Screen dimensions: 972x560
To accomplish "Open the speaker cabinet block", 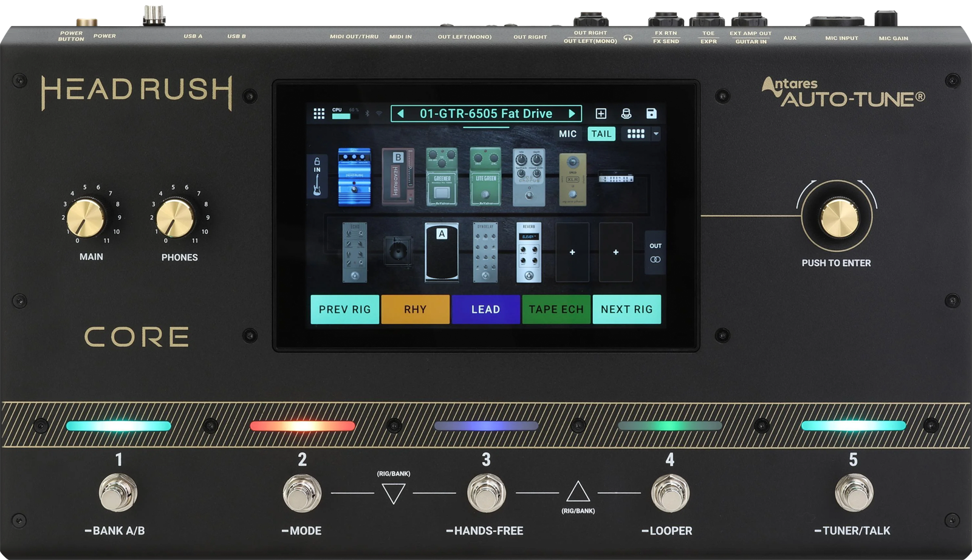I will point(398,251).
